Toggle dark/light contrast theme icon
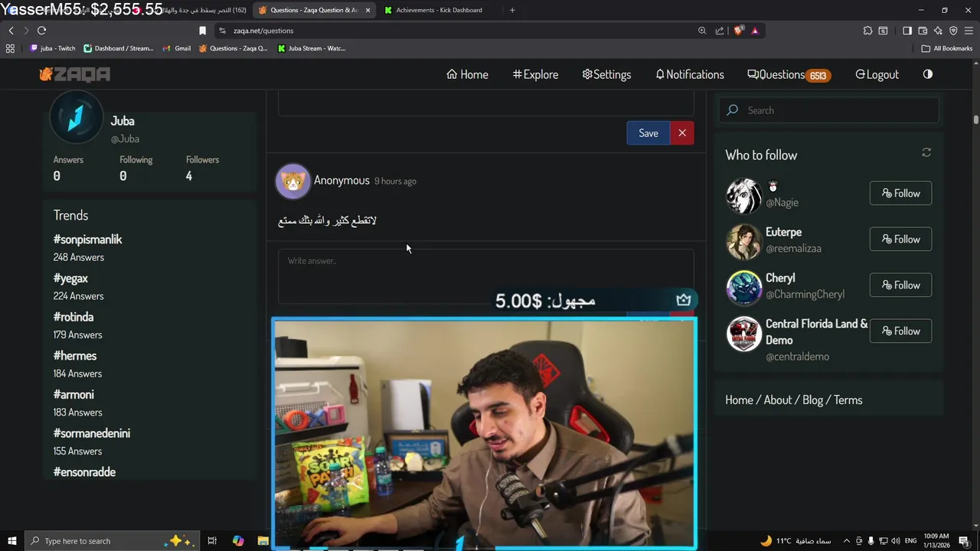This screenshot has height=551, width=980. click(x=928, y=74)
